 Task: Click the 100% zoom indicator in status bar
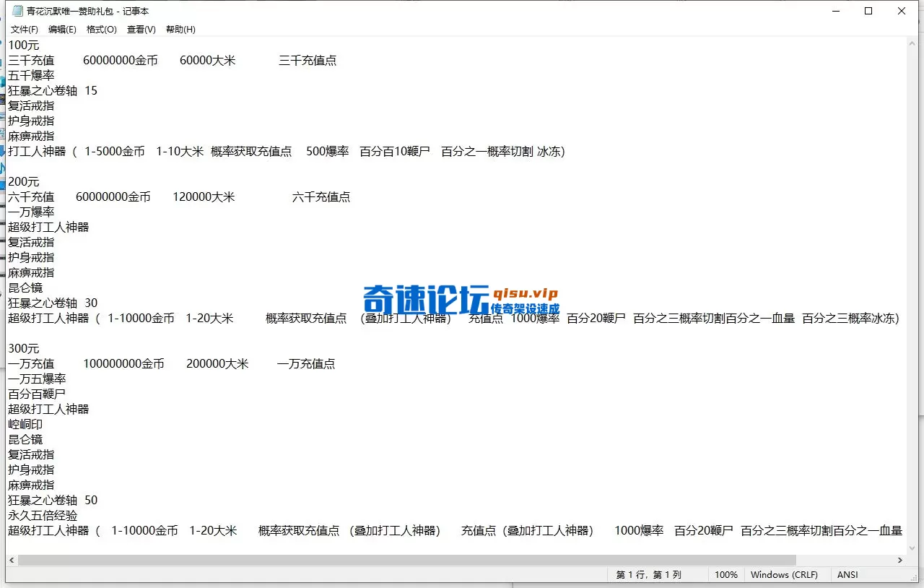(726, 574)
